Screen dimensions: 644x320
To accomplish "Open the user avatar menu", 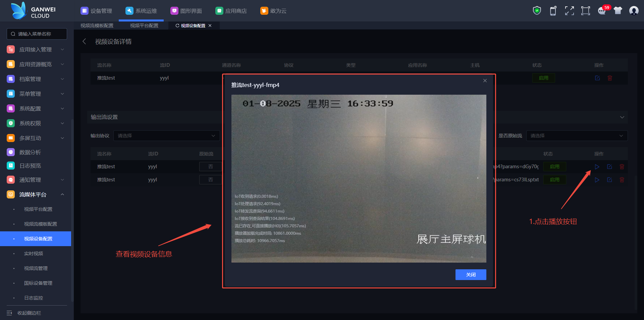I will click(634, 11).
